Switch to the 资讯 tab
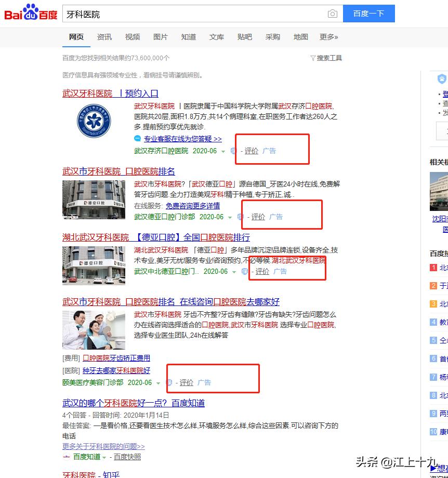The image size is (448, 478). point(104,37)
